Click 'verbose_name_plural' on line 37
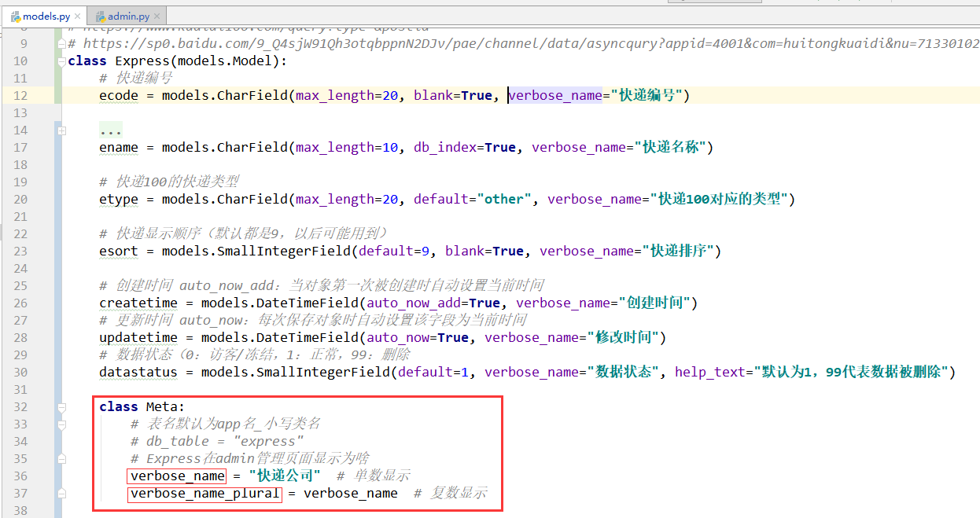Image resolution: width=980 pixels, height=518 pixels. point(205,494)
